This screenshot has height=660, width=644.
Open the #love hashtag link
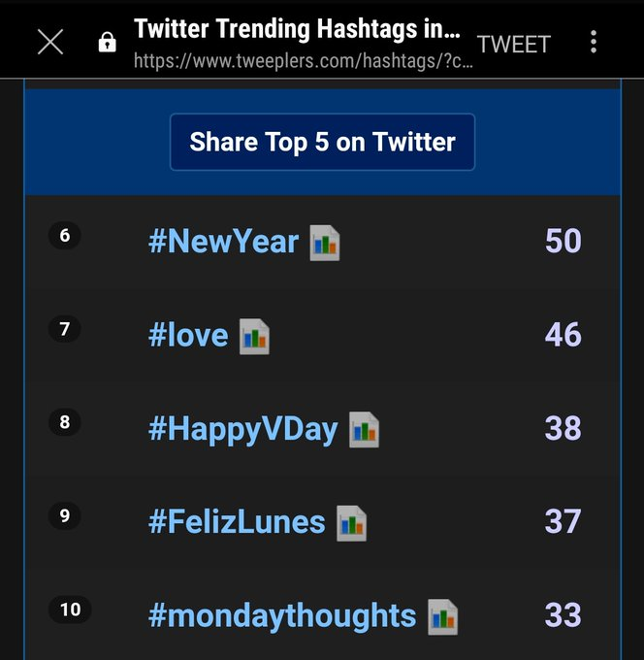click(x=188, y=335)
